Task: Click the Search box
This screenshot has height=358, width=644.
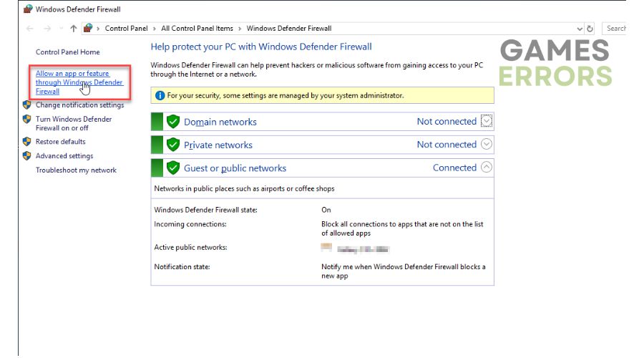Action: click(615, 29)
